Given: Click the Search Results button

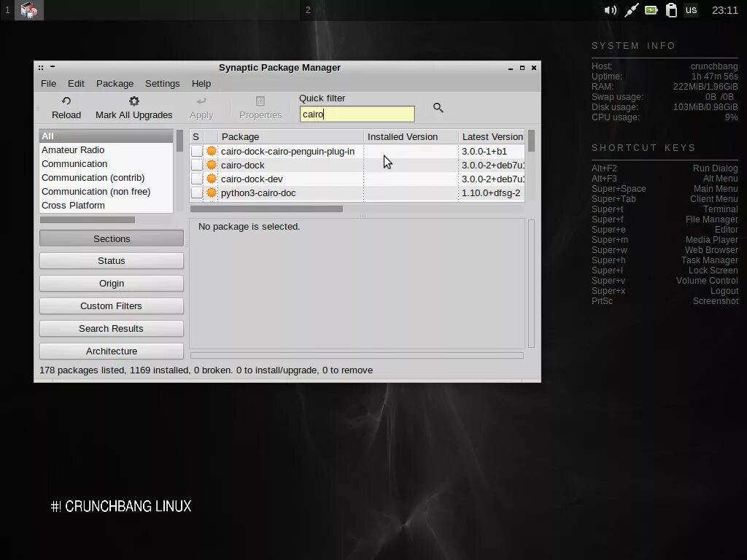Looking at the screenshot, I should click(112, 329).
